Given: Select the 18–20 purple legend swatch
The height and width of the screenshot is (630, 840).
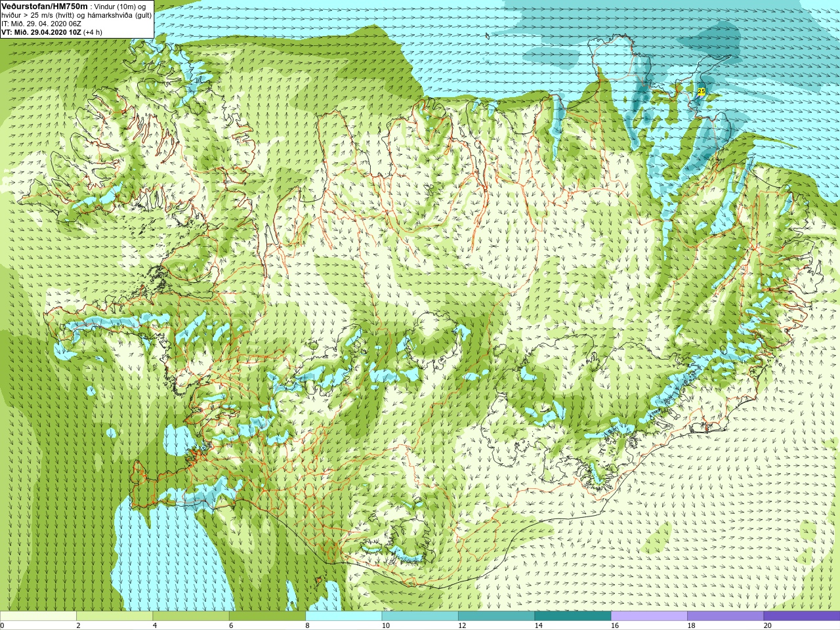Looking at the screenshot, I should [725, 616].
